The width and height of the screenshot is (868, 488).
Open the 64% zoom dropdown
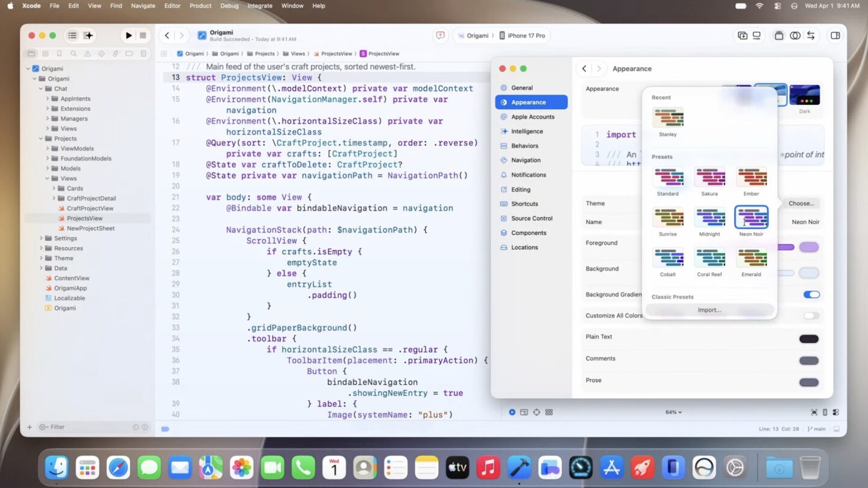coord(673,412)
